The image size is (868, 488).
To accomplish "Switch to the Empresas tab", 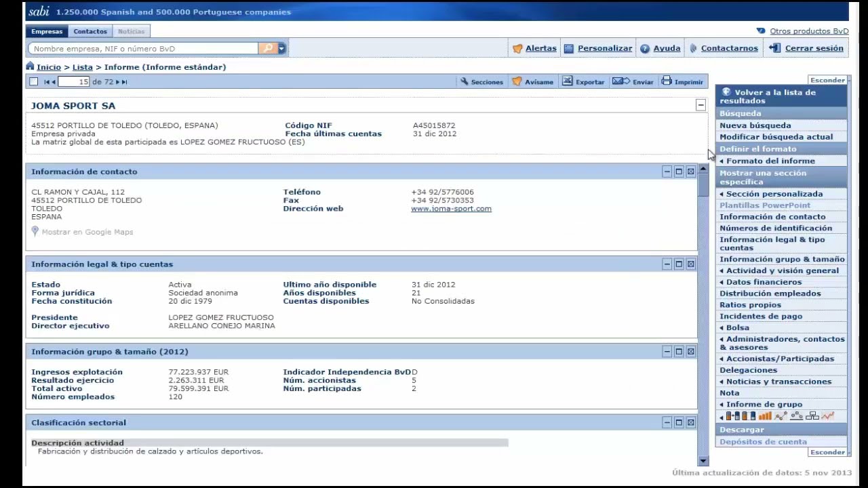I will click(x=47, y=31).
